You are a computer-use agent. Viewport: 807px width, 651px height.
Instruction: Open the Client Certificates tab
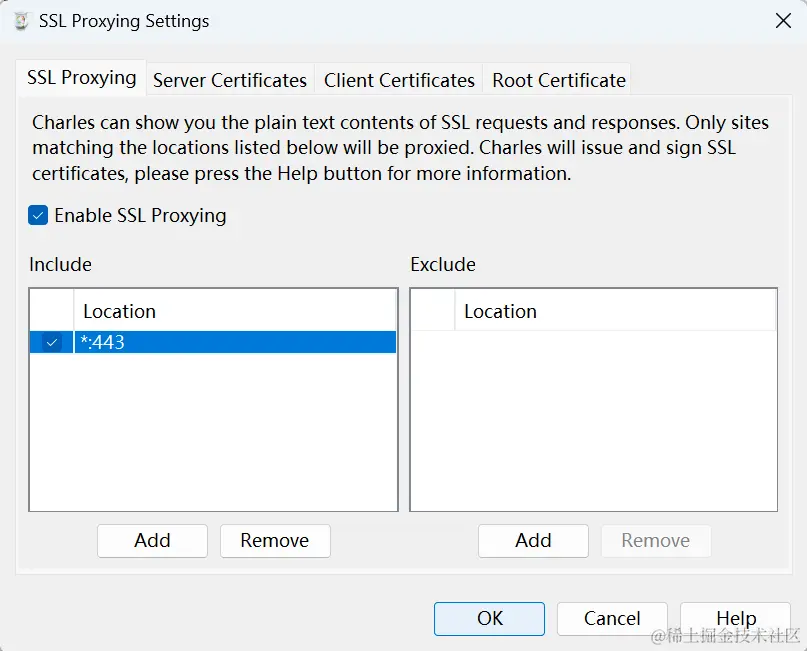pos(399,80)
